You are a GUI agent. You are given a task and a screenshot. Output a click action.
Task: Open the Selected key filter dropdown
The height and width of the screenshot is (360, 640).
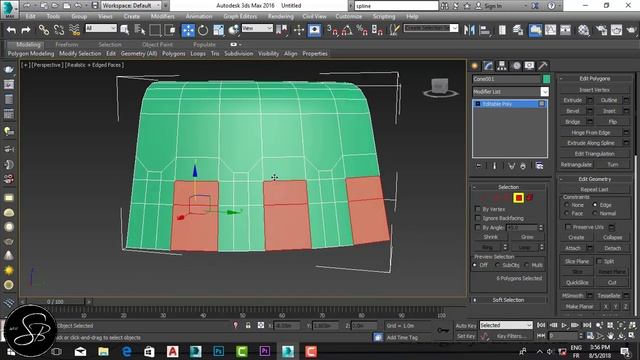click(x=506, y=325)
